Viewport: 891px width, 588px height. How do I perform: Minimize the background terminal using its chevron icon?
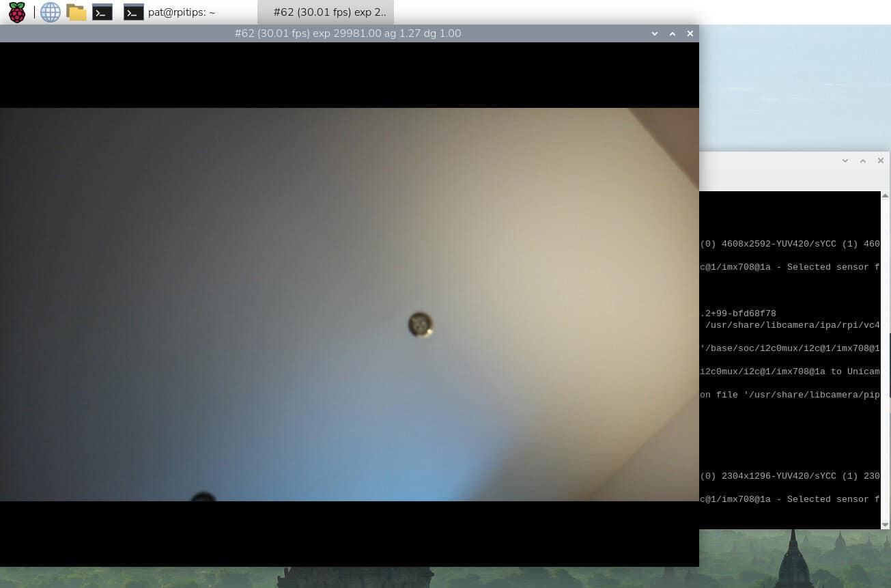click(x=845, y=160)
